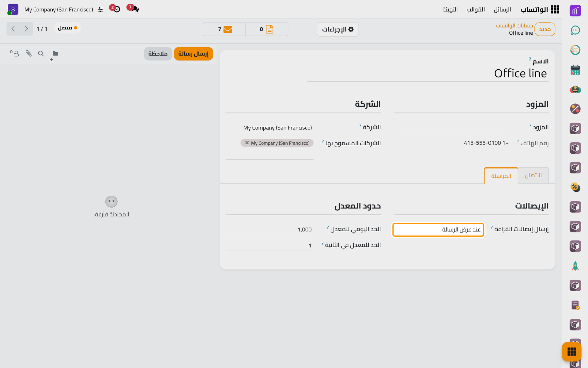
Task: Open the Discuss chat bubble sidebar icon
Action: (x=575, y=30)
